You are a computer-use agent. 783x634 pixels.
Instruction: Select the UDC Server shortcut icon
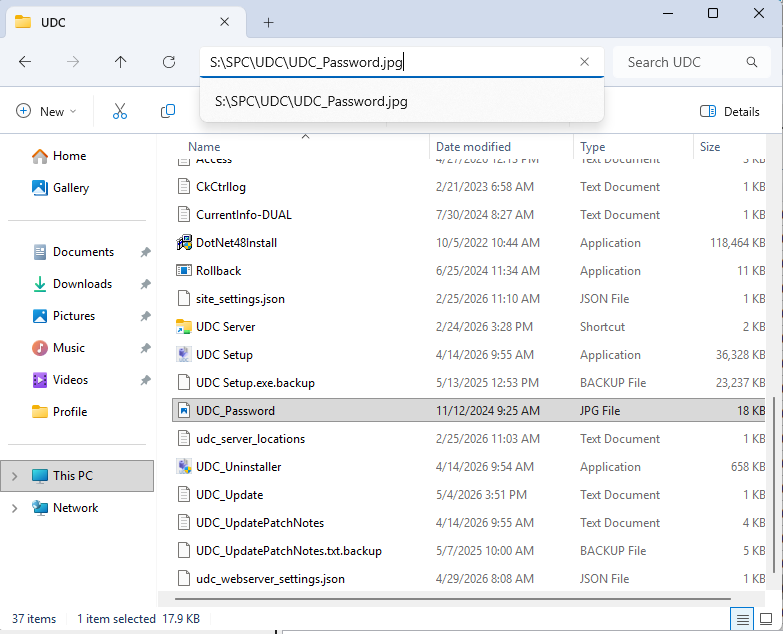pyautogui.click(x=184, y=326)
